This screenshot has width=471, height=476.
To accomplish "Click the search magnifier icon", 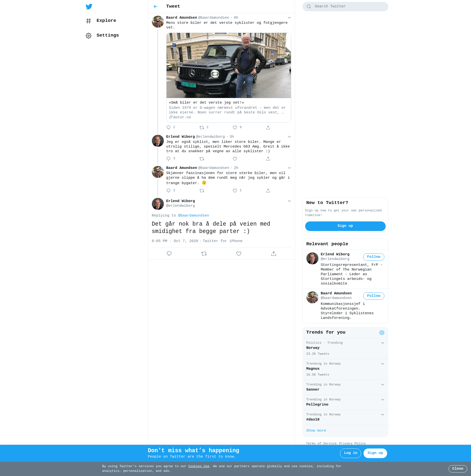I will [x=309, y=6].
